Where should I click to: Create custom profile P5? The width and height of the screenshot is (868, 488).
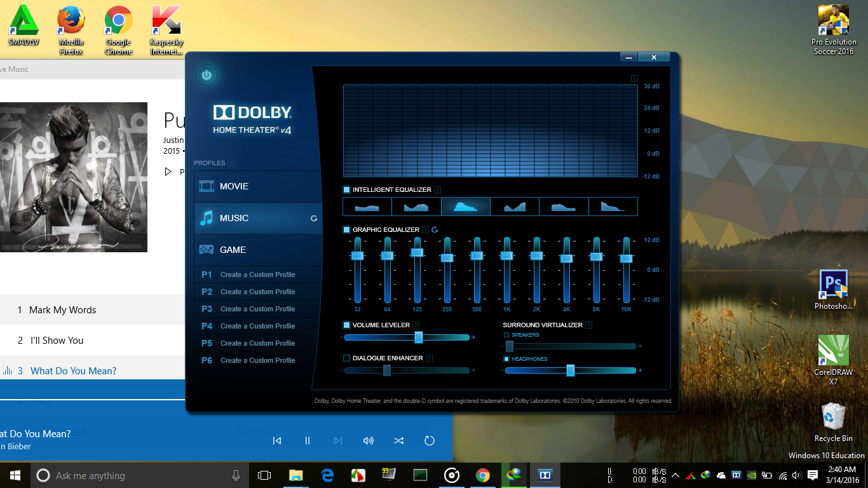(258, 343)
